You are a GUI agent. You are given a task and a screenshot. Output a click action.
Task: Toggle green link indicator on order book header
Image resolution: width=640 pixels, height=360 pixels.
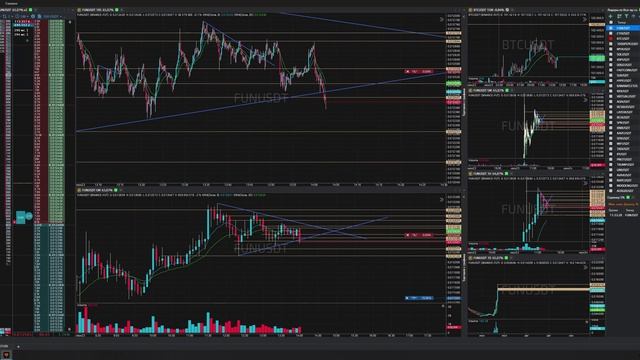click(31, 10)
